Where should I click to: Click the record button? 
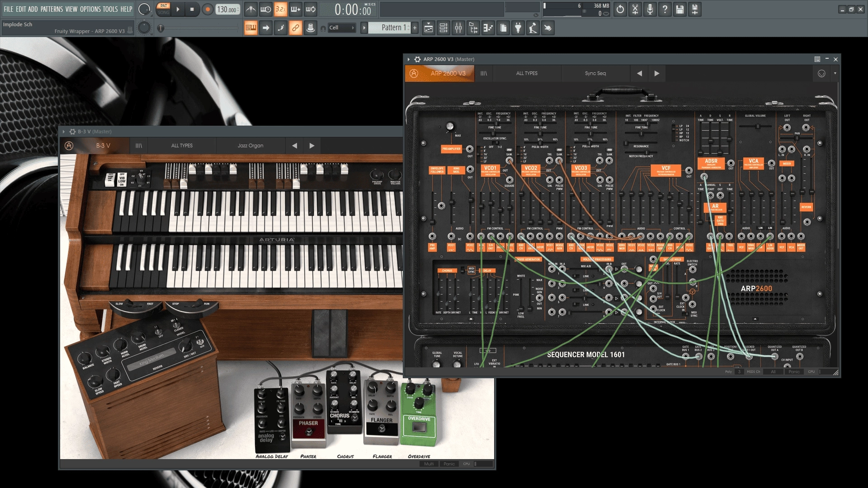(x=208, y=9)
